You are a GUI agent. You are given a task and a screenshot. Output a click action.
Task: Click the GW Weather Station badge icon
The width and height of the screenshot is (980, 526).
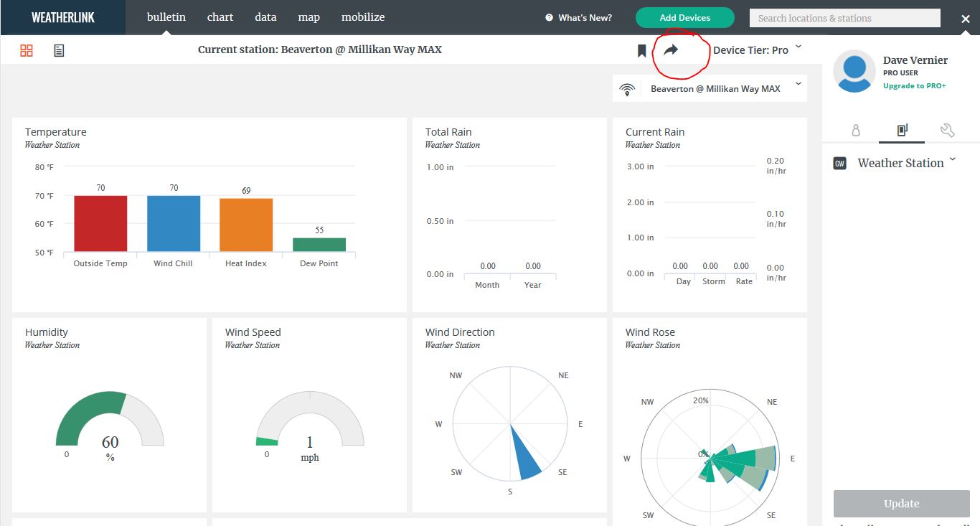839,164
